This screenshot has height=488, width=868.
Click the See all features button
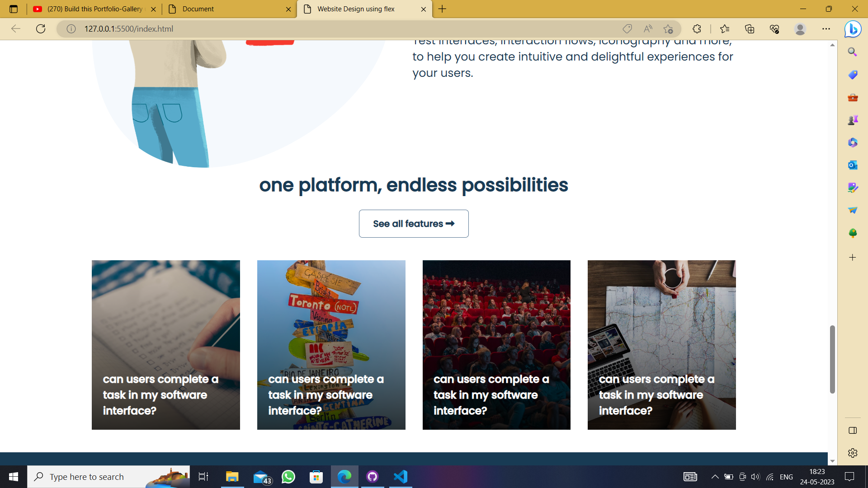[413, 224]
